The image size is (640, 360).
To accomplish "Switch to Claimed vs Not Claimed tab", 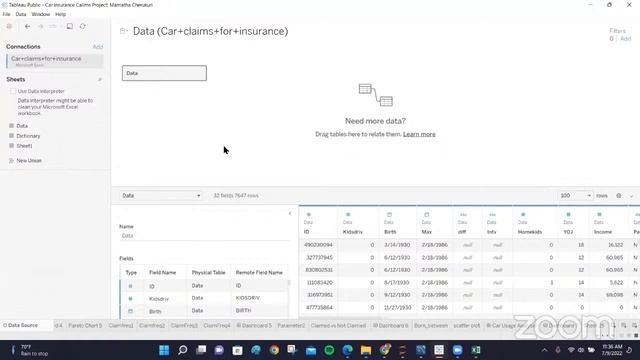I will point(338,325).
